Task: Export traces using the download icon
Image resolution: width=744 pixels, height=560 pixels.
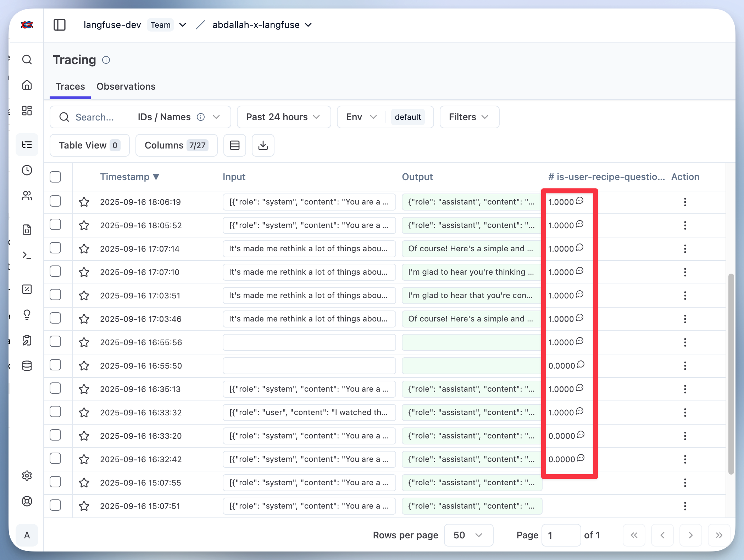Action: click(263, 145)
